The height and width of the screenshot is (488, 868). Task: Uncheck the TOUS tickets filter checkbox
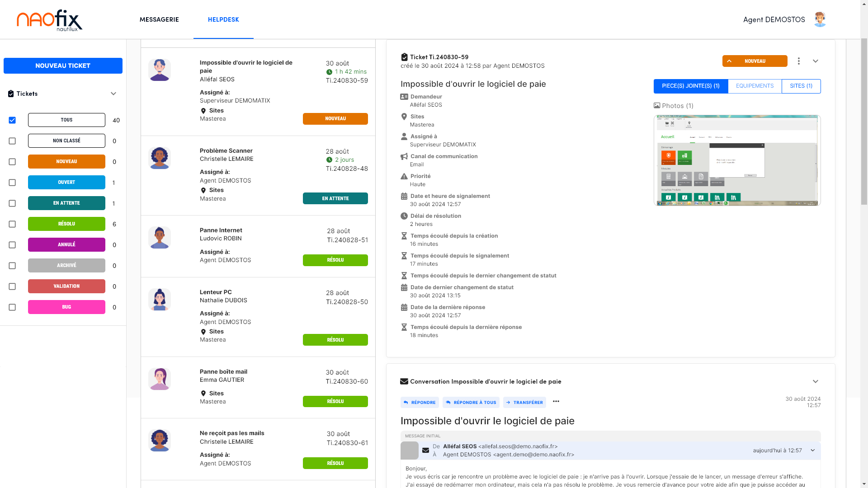click(x=12, y=120)
